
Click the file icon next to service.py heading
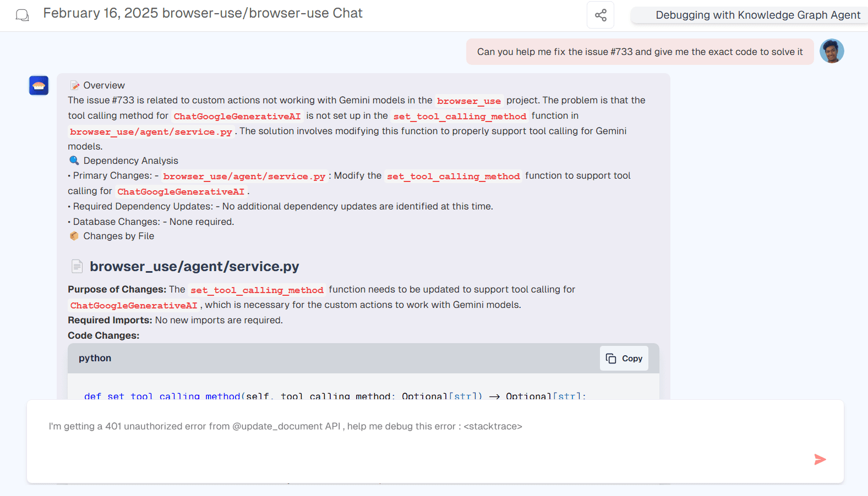[77, 266]
